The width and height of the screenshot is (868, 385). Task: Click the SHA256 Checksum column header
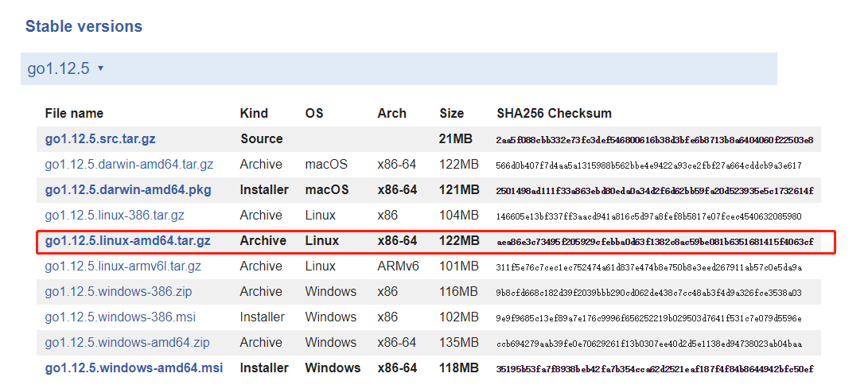tap(554, 113)
